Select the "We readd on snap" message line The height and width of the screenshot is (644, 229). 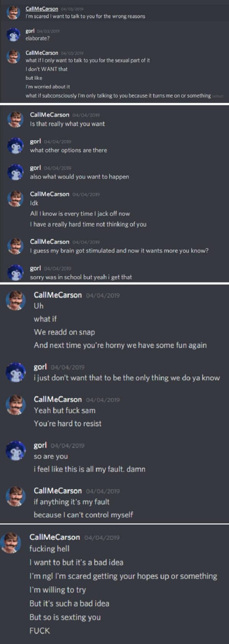click(64, 332)
